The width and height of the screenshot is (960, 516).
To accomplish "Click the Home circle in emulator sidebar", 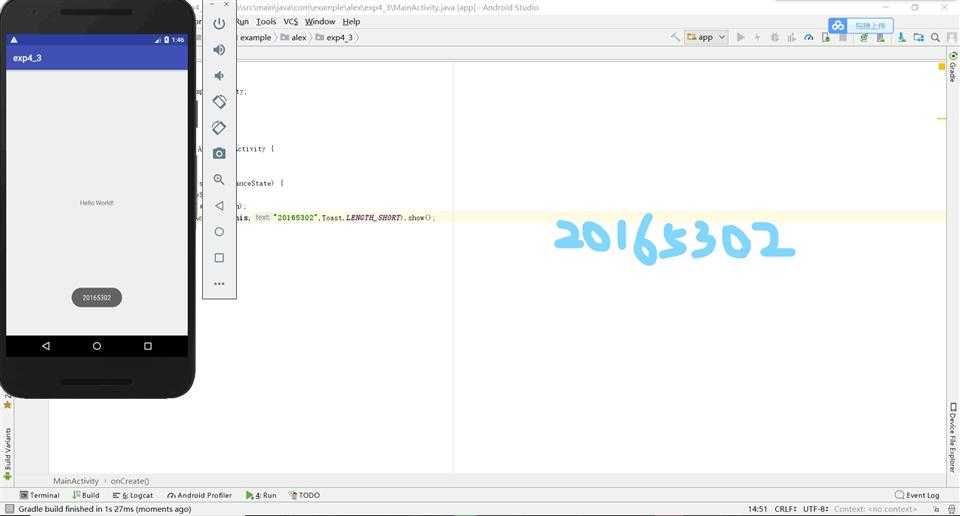I will [219, 232].
